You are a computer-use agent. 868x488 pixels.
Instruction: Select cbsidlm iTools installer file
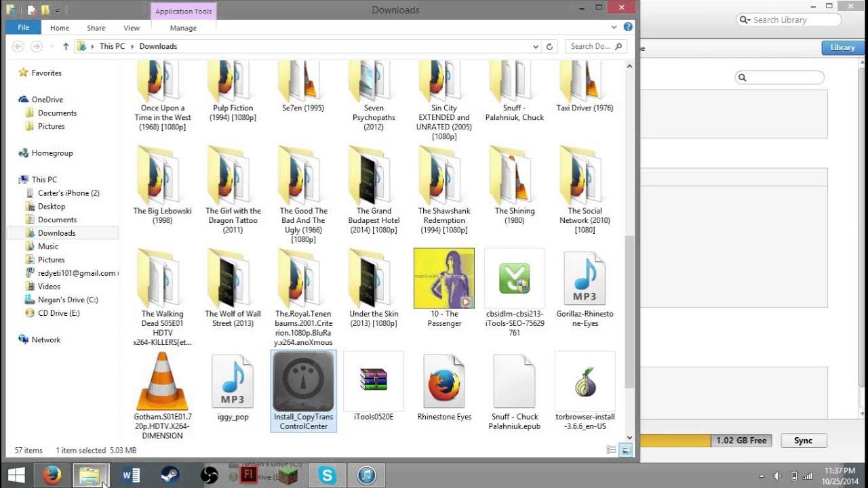coord(515,293)
